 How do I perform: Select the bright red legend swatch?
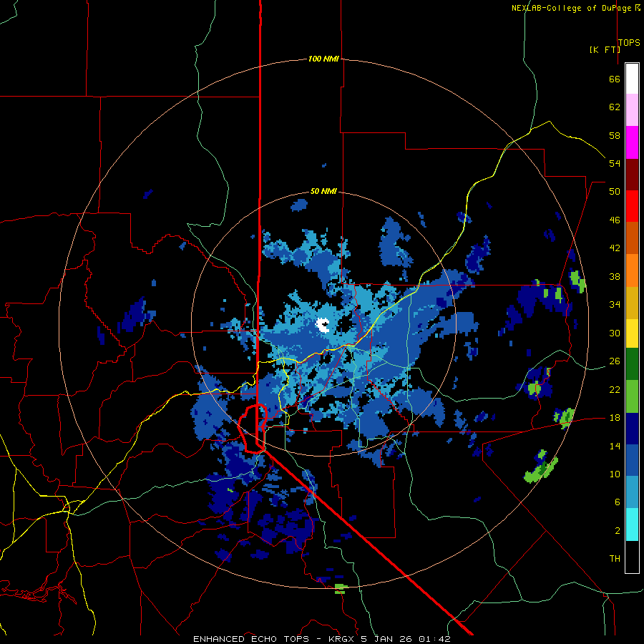click(632, 206)
